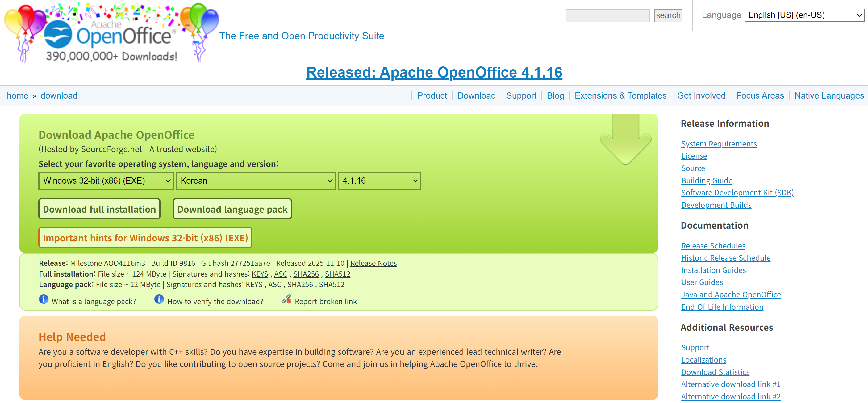Image resolution: width=868 pixels, height=403 pixels.
Task: Open Development Builds link
Action: click(x=716, y=205)
